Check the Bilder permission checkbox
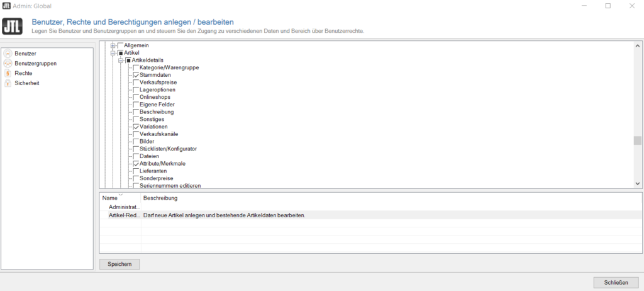 pos(136,142)
